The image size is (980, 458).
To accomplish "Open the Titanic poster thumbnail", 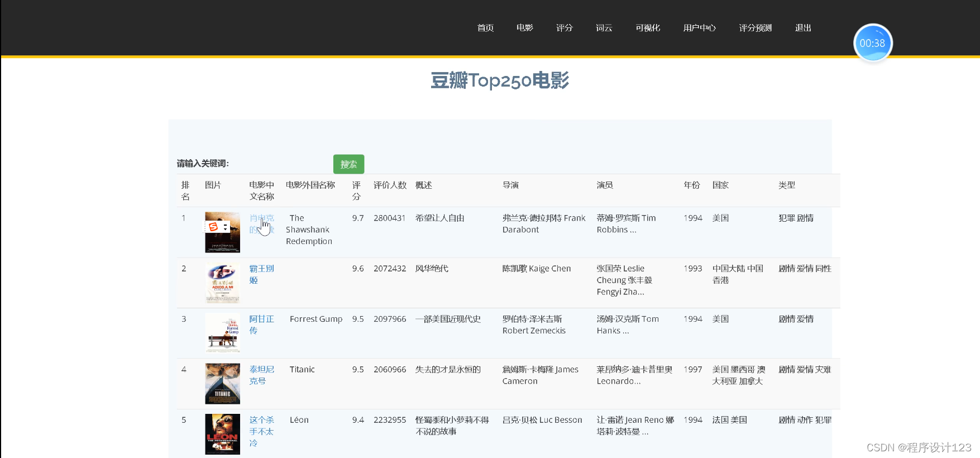I will [x=222, y=384].
